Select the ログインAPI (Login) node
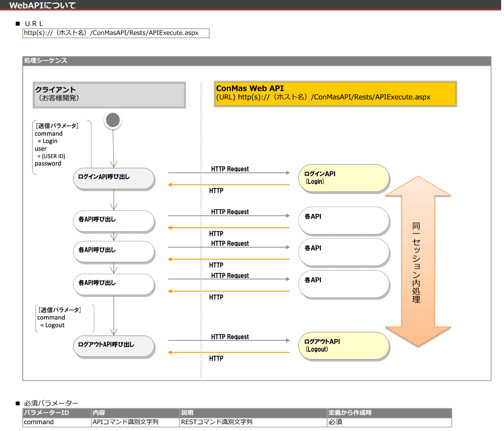504x431 pixels. point(343,178)
